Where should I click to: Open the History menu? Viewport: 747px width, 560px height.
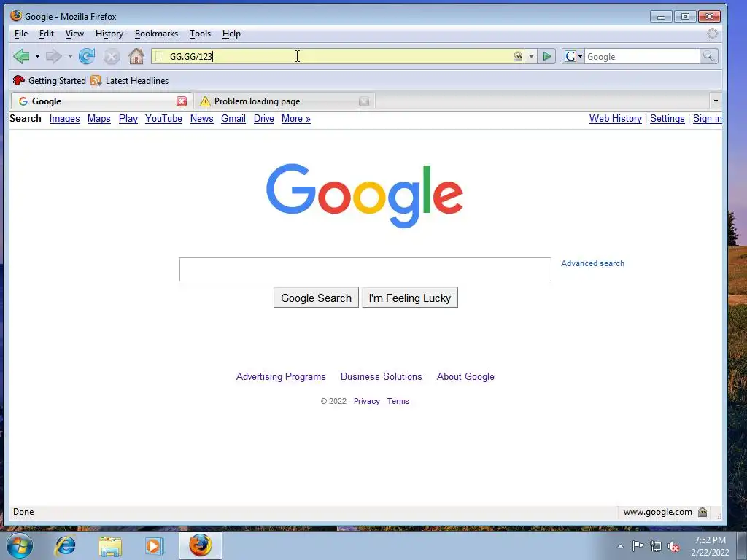(x=109, y=34)
